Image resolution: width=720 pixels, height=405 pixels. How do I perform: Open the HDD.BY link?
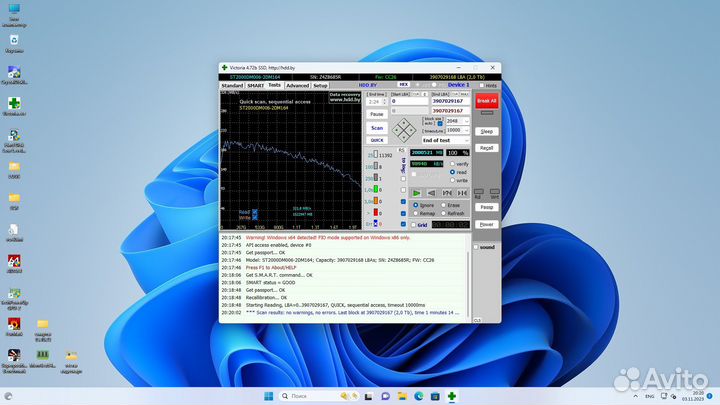point(367,85)
